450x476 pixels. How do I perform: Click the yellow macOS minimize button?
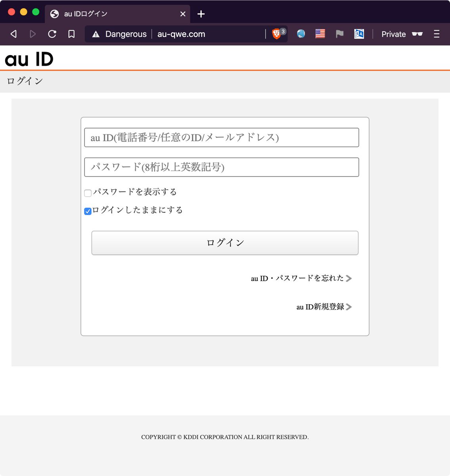coord(23,12)
